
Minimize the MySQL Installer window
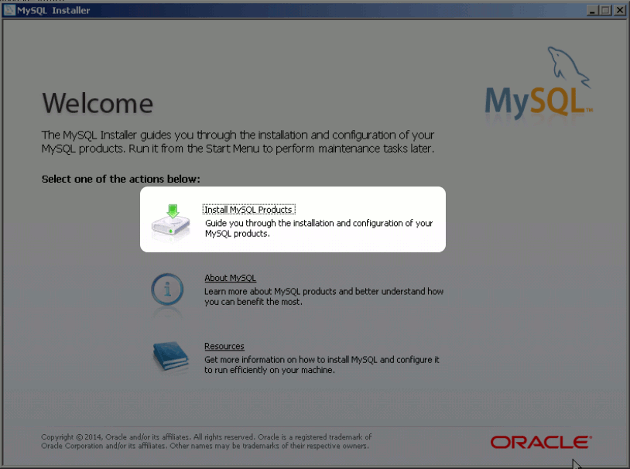592,10
